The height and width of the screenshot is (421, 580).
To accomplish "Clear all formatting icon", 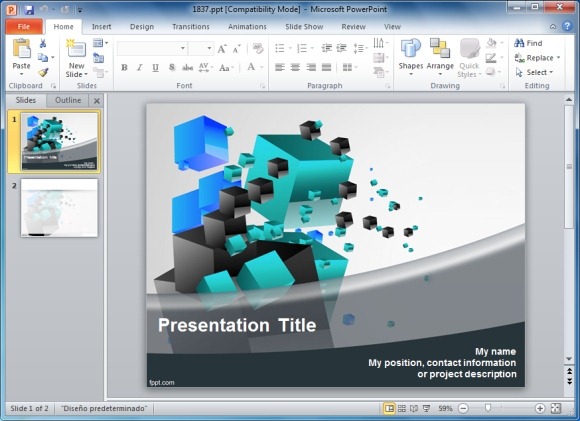I will [258, 48].
